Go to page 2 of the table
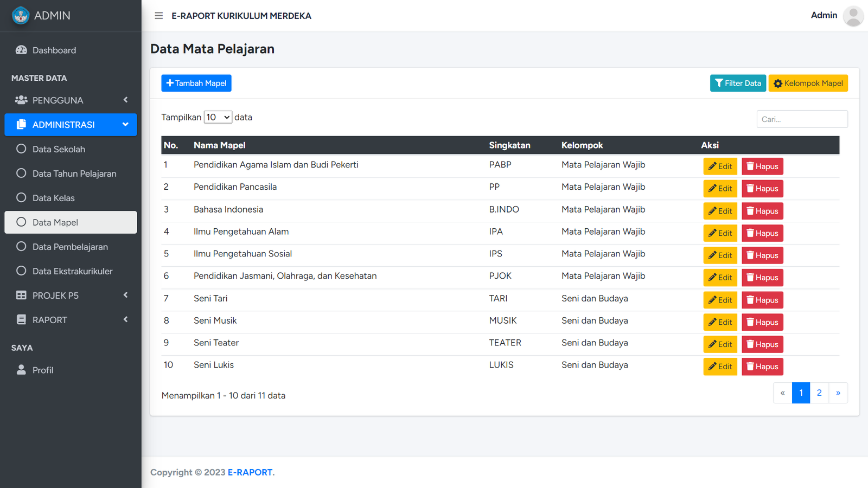This screenshot has width=868, height=488. pos(819,393)
